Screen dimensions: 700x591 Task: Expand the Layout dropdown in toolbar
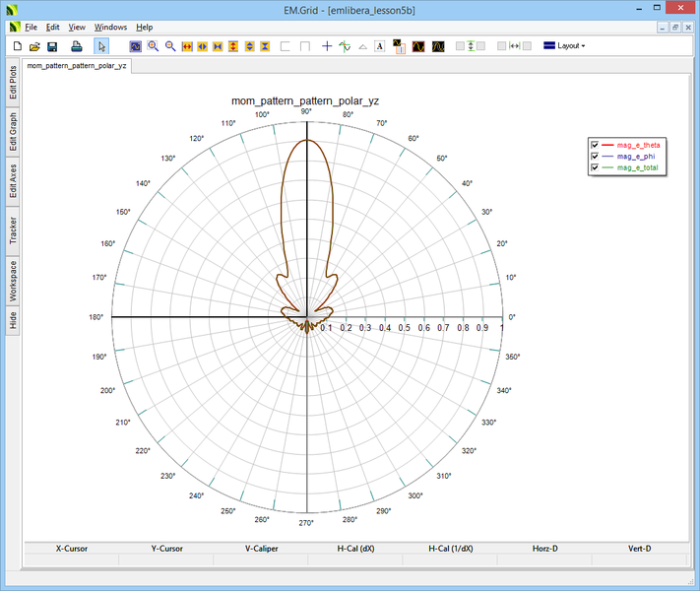click(565, 46)
